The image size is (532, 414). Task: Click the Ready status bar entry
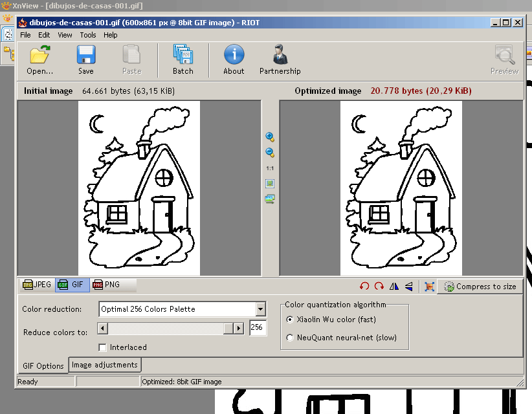[x=27, y=382]
